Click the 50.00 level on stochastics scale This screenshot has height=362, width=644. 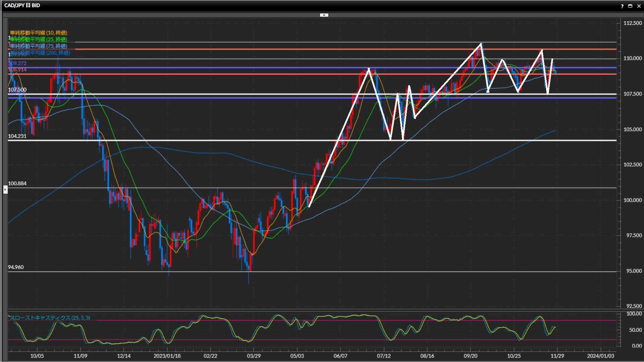pos(635,330)
